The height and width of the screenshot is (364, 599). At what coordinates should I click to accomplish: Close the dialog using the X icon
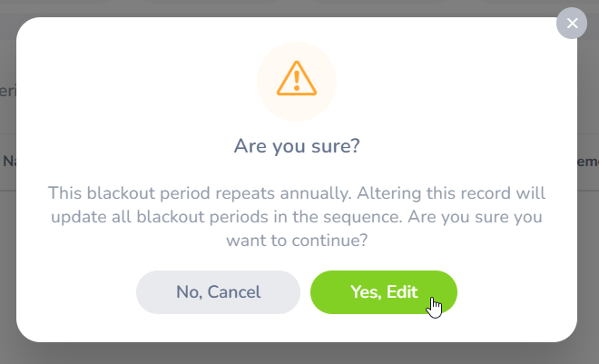pyautogui.click(x=572, y=23)
